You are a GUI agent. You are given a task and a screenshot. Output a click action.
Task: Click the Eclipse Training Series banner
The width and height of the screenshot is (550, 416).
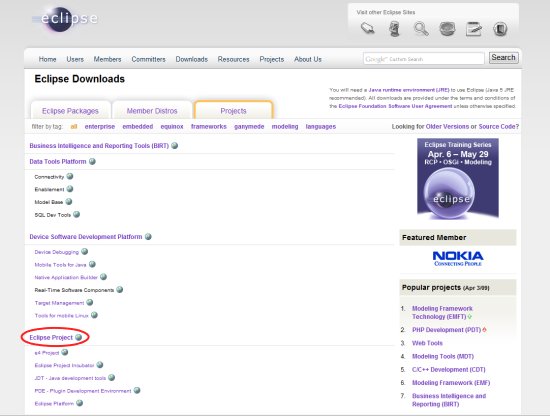[458, 178]
